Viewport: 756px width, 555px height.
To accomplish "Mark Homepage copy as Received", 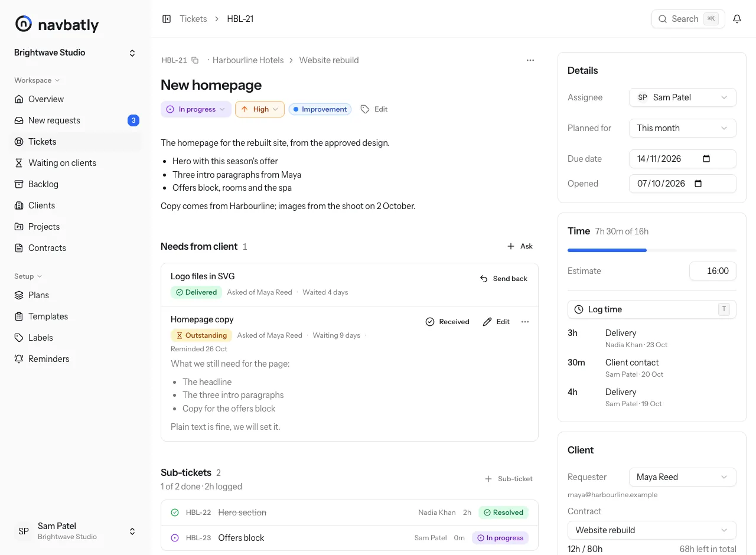I will 447,322.
